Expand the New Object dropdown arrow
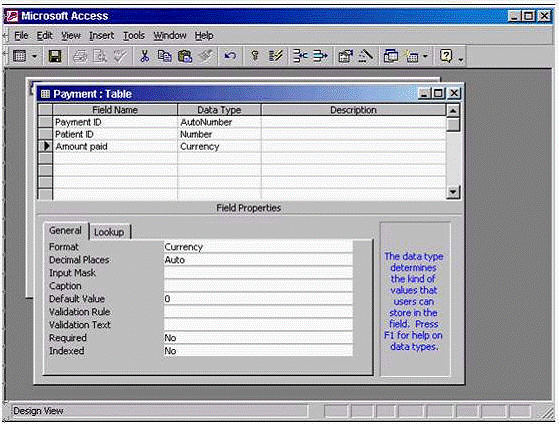The image size is (559, 424). [425, 56]
